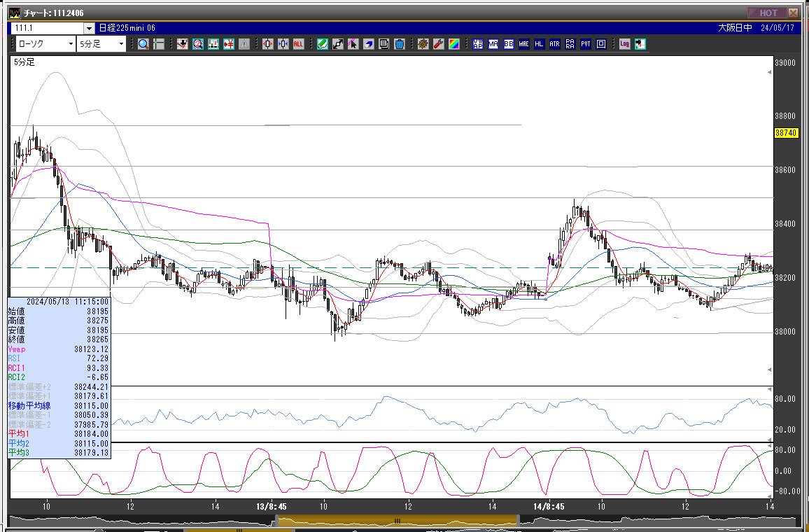Click the chart app icon in title bar
Viewport: 809px width, 532px height.
pyautogui.click(x=15, y=13)
